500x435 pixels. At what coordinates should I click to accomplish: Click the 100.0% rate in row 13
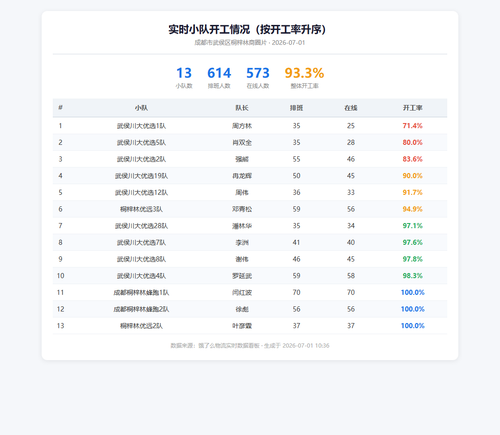[413, 326]
